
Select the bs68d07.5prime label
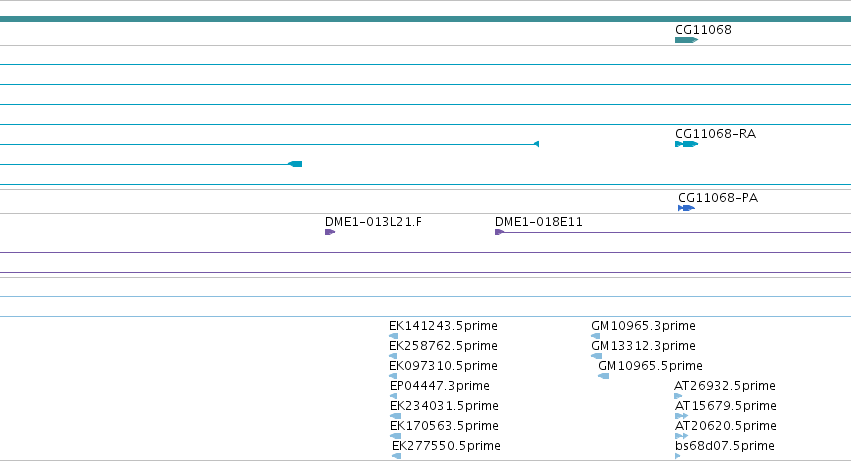[725, 446]
